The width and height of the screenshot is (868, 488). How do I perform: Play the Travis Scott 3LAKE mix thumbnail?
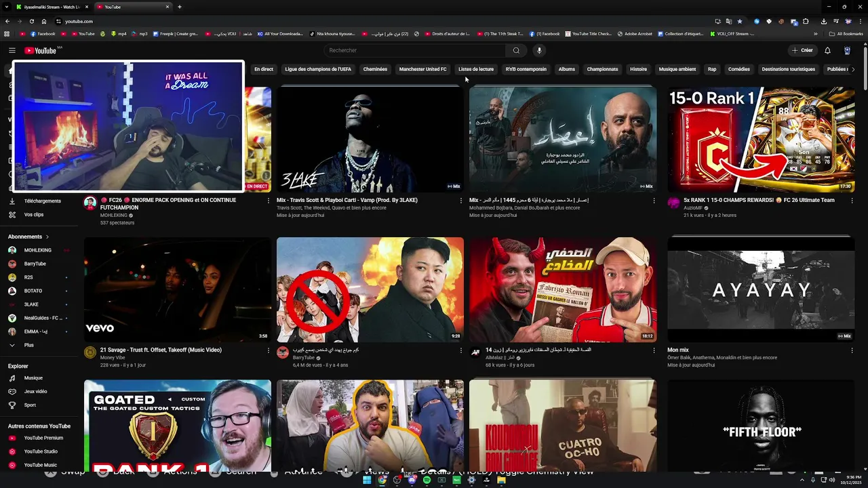coord(370,140)
